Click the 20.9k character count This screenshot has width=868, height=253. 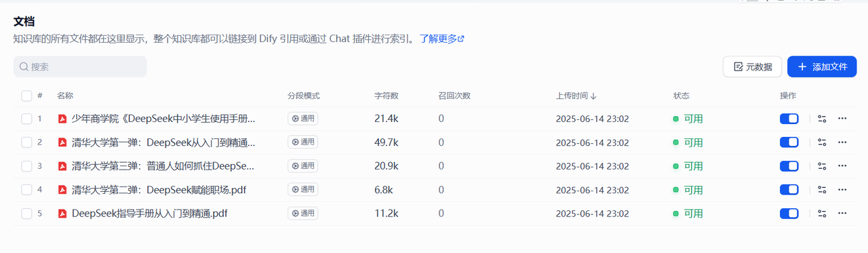387,166
